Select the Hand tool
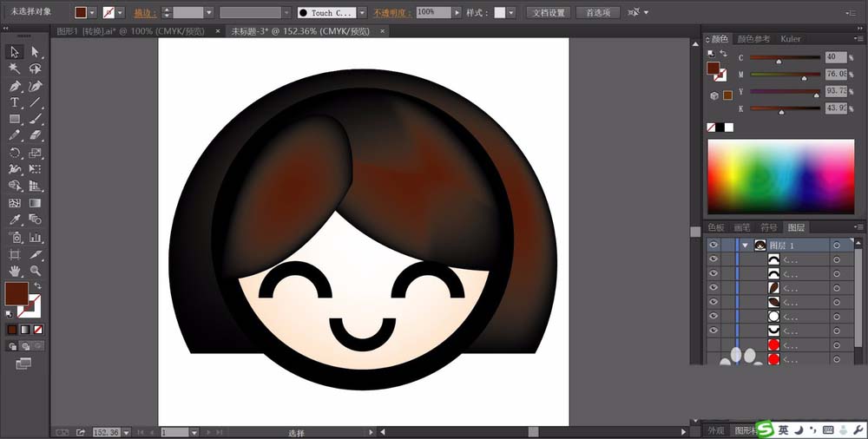Screen dimensions: 868x439 15,272
